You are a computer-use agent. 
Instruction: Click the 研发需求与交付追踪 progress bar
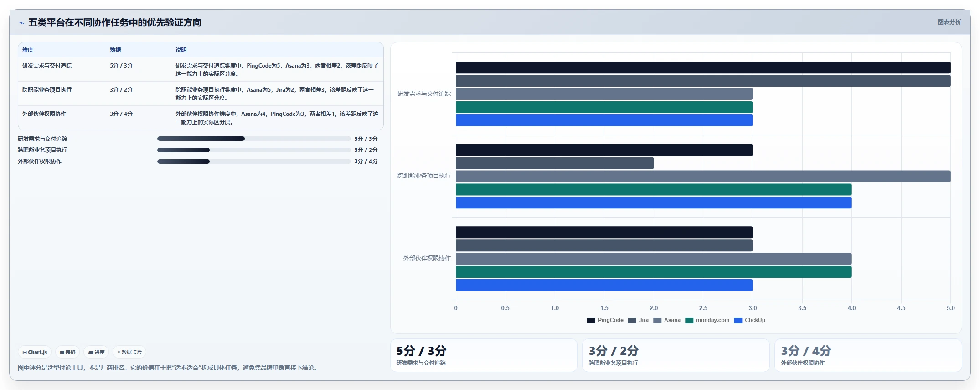[254, 139]
